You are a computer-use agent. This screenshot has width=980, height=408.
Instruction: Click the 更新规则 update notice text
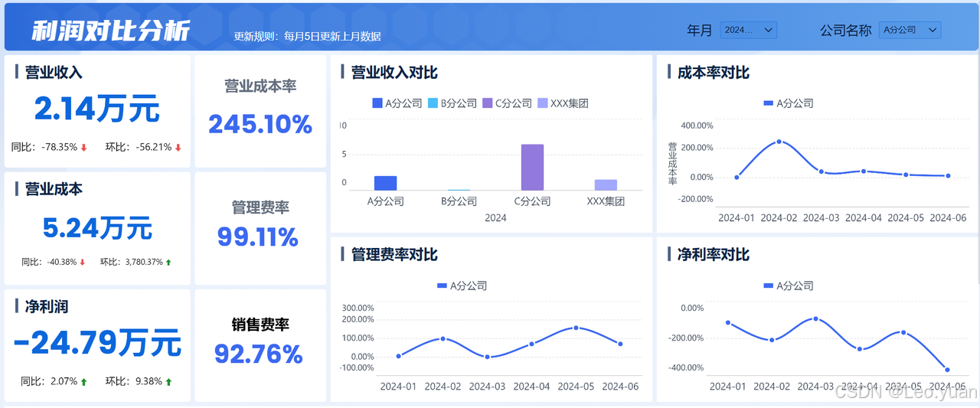(307, 36)
